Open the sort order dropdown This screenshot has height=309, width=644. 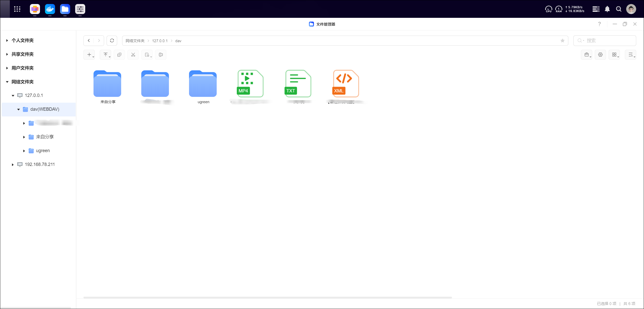630,55
